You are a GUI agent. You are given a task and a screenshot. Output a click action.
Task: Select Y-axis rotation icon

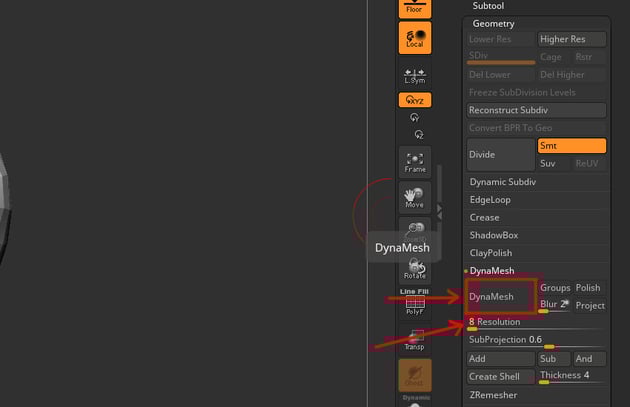414,117
